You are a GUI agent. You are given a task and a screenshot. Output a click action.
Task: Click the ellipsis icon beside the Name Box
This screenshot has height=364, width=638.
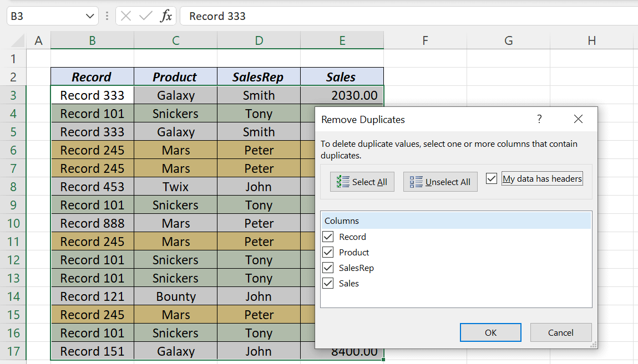pos(107,16)
